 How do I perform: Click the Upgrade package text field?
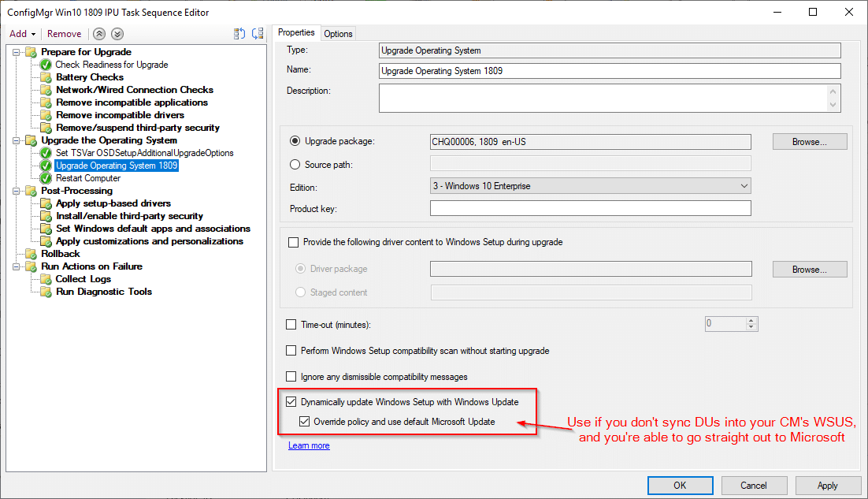coord(591,142)
